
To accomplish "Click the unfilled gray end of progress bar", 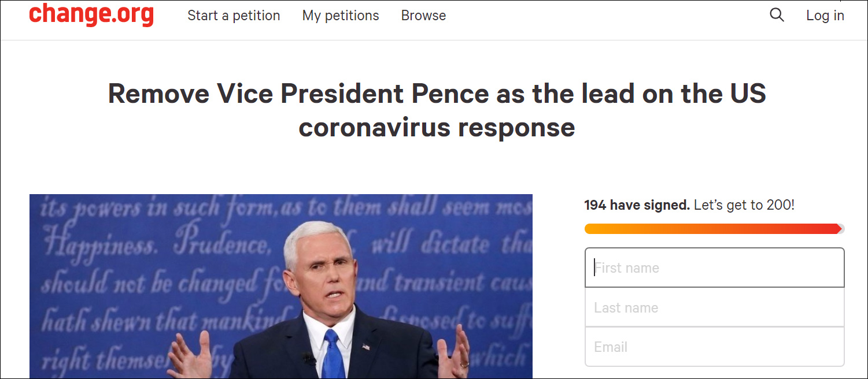I will 842,229.
